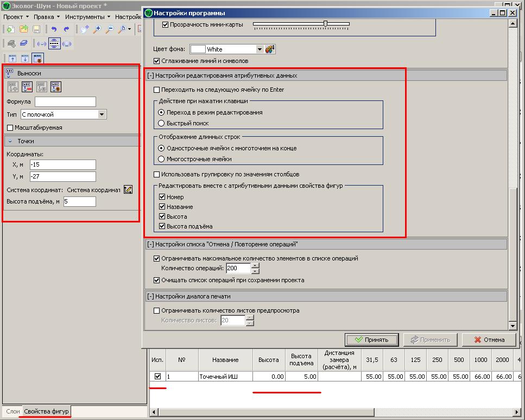Open the Цвет фона color dropdown
Viewport: 525px width, 420px height.
click(260, 49)
